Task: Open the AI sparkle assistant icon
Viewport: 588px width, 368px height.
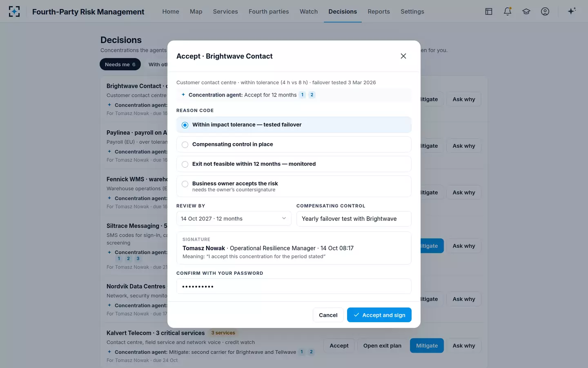Action: point(572,11)
